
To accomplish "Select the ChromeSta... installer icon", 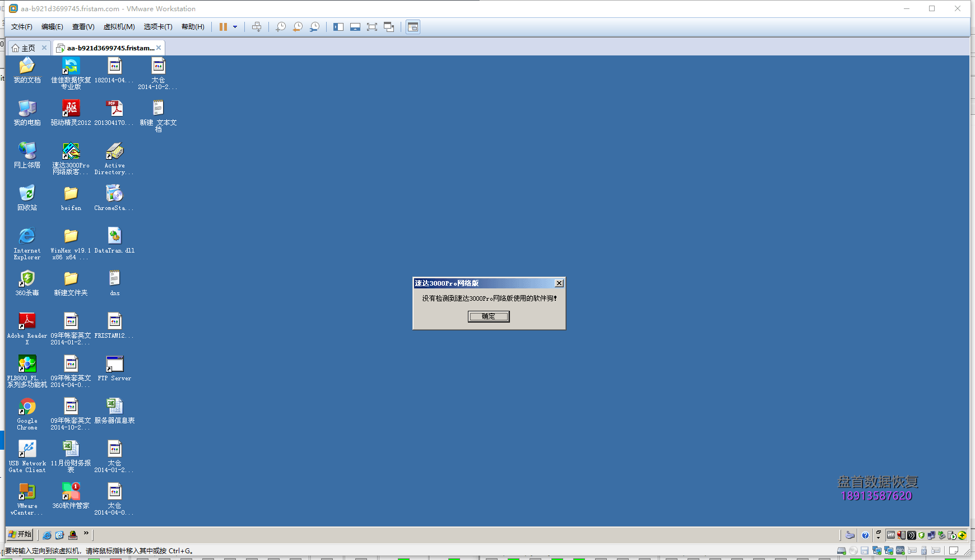I will [x=114, y=198].
